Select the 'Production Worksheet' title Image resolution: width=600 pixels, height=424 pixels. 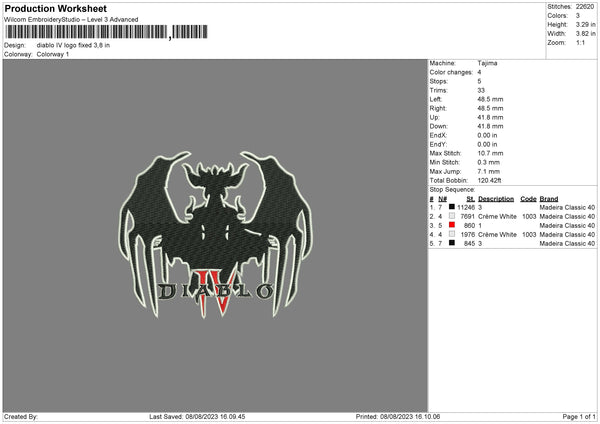(55, 8)
